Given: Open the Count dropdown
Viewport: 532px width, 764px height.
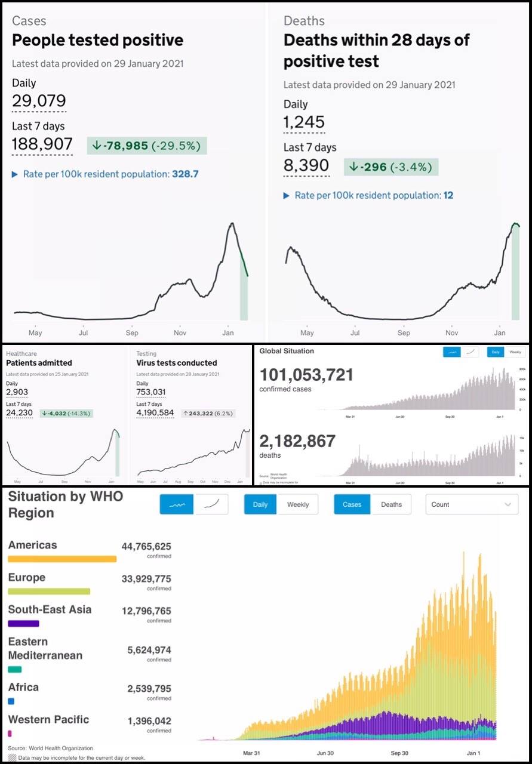Looking at the screenshot, I should pyautogui.click(x=471, y=504).
